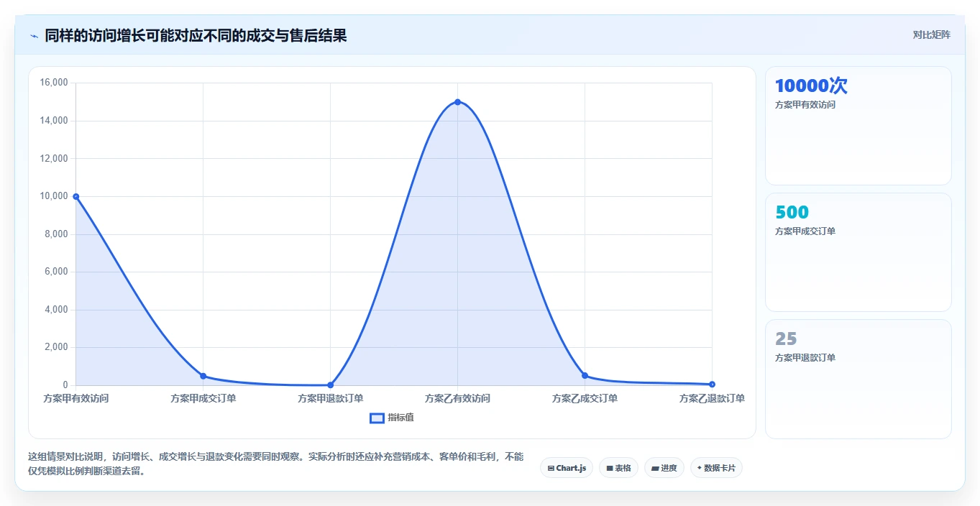Click the y-axis value 10,000
This screenshot has height=506, width=980.
click(x=54, y=196)
